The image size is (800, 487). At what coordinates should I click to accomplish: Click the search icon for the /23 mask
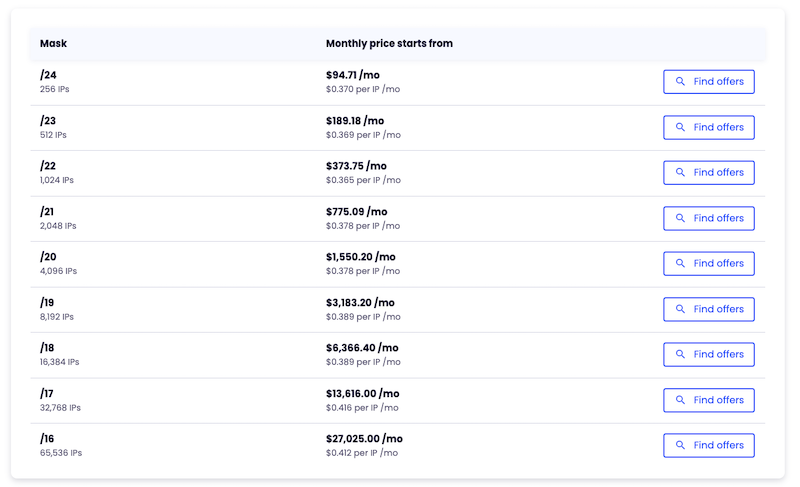point(680,127)
